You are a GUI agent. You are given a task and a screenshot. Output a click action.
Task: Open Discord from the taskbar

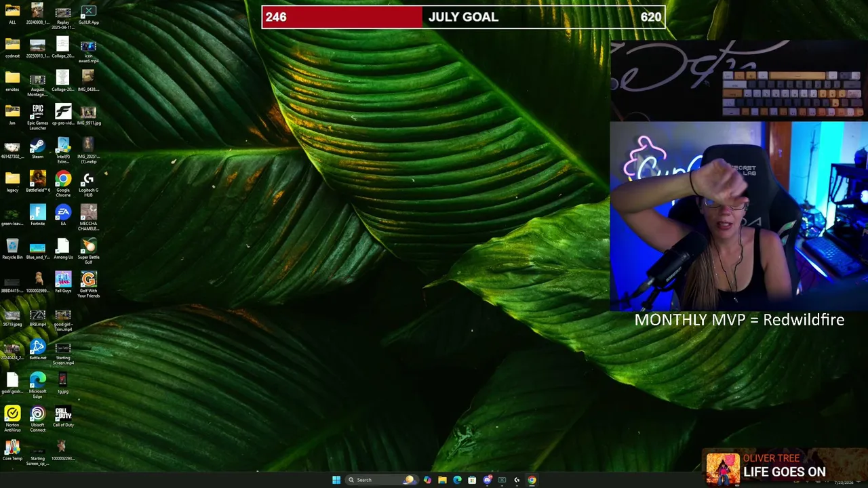pyautogui.click(x=487, y=480)
